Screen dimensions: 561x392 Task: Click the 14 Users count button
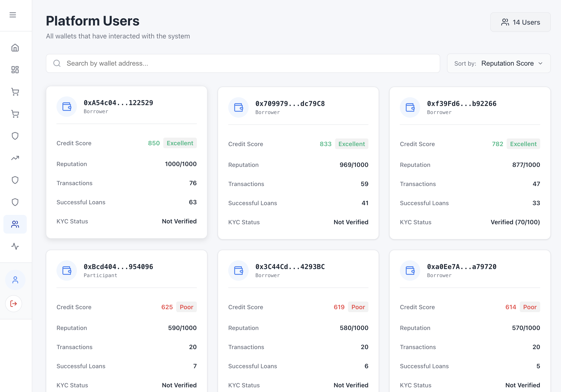tap(520, 22)
